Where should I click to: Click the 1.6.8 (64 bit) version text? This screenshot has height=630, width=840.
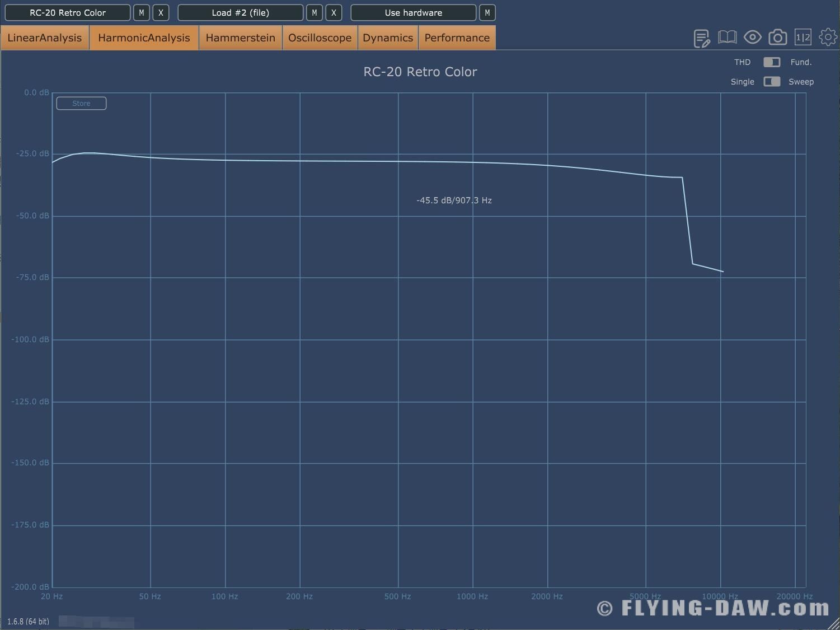[28, 622]
